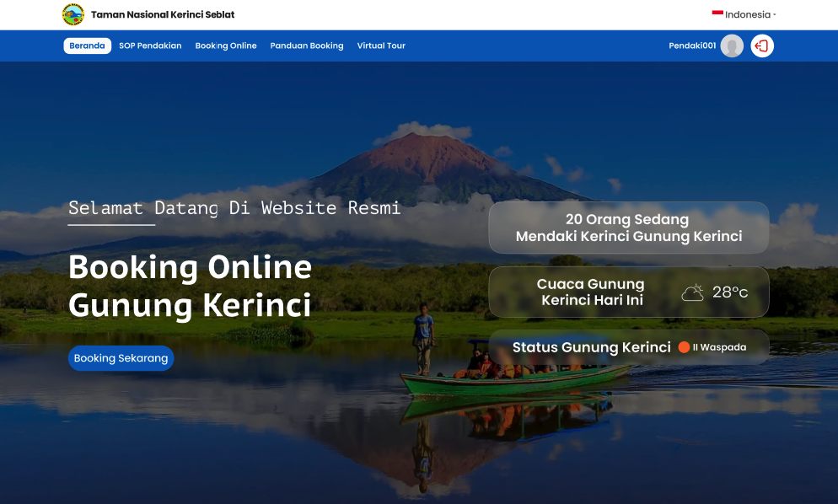Image resolution: width=838 pixels, height=504 pixels.
Task: Click the 20 Orang Sedang Mendaki card
Action: [628, 227]
